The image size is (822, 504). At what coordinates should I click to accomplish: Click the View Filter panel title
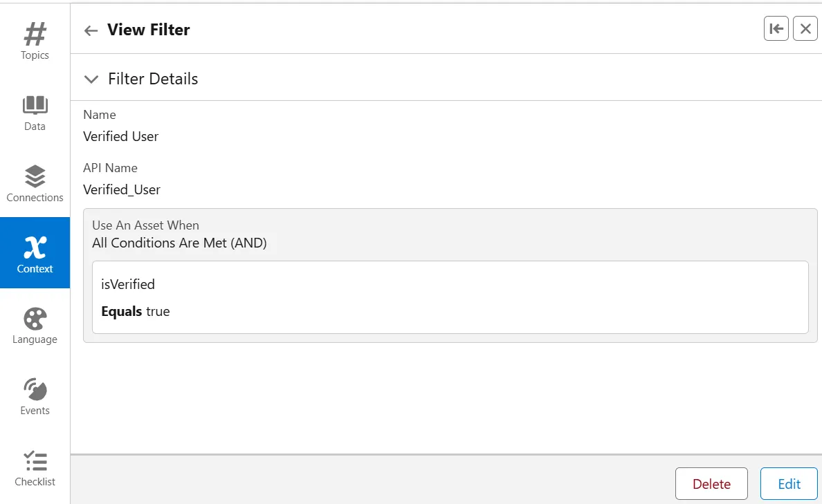coord(149,30)
